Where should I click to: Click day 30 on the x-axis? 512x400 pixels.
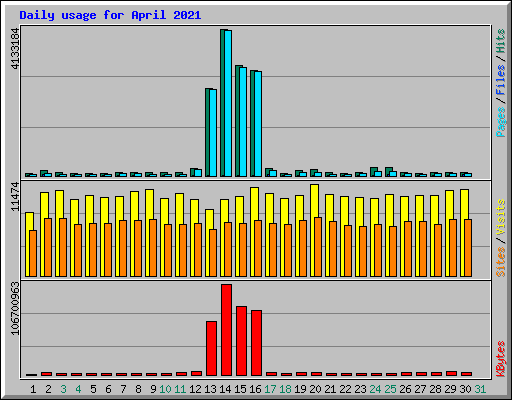[465, 389]
